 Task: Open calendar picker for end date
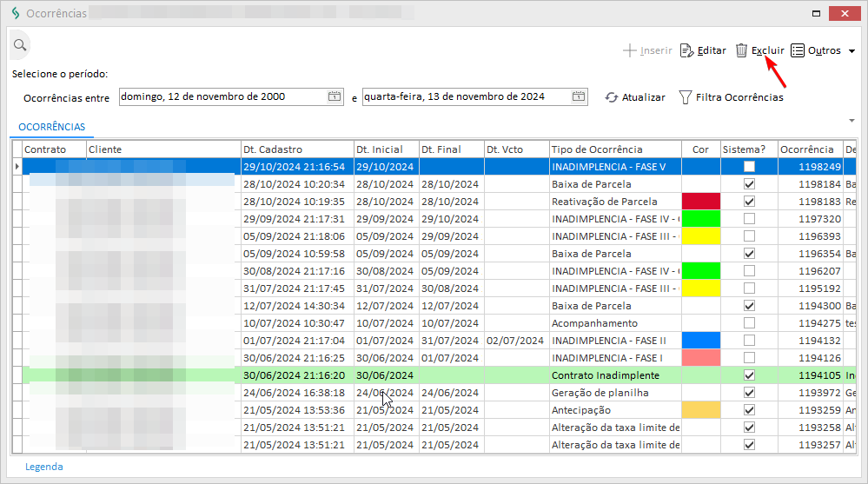coord(579,96)
